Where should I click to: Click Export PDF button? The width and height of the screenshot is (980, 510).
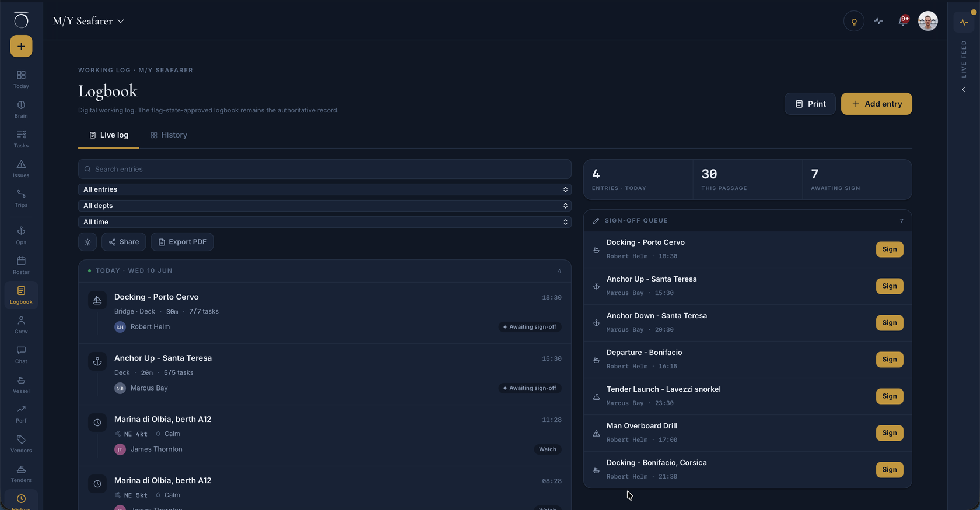(x=182, y=242)
